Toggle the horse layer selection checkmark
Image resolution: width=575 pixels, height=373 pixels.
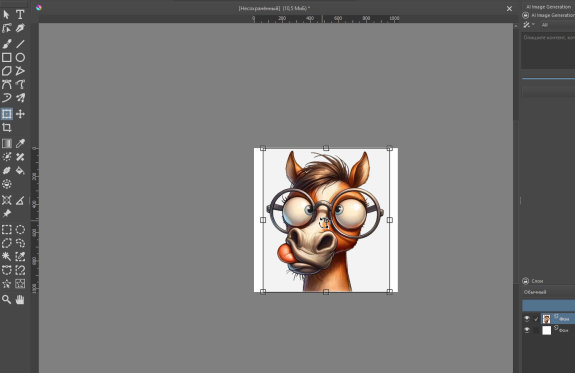pyautogui.click(x=536, y=319)
